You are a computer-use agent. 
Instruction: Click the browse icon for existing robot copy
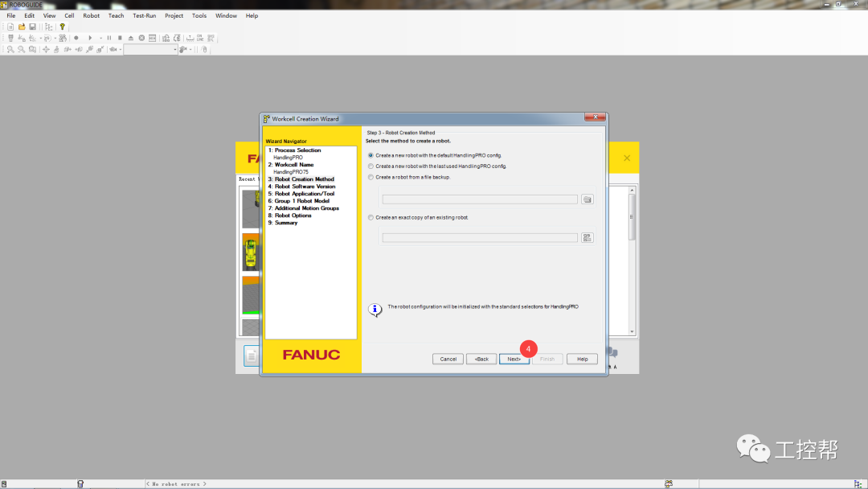coord(588,237)
